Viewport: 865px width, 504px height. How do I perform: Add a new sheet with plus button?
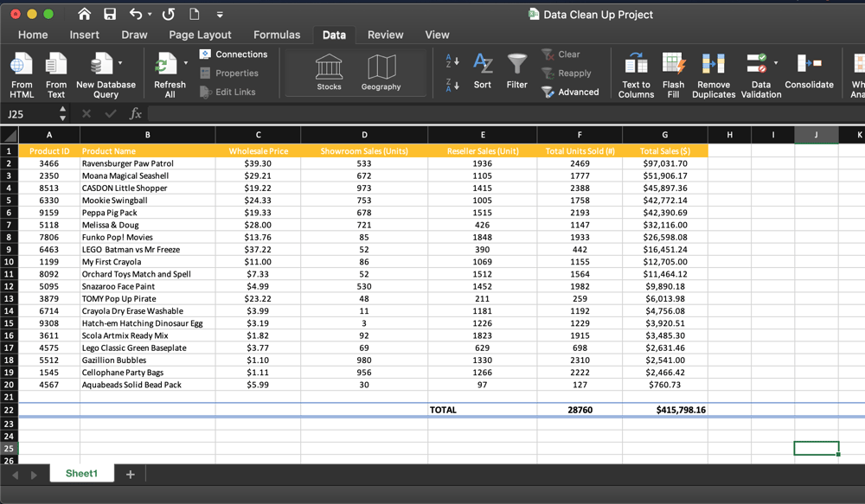pos(131,474)
